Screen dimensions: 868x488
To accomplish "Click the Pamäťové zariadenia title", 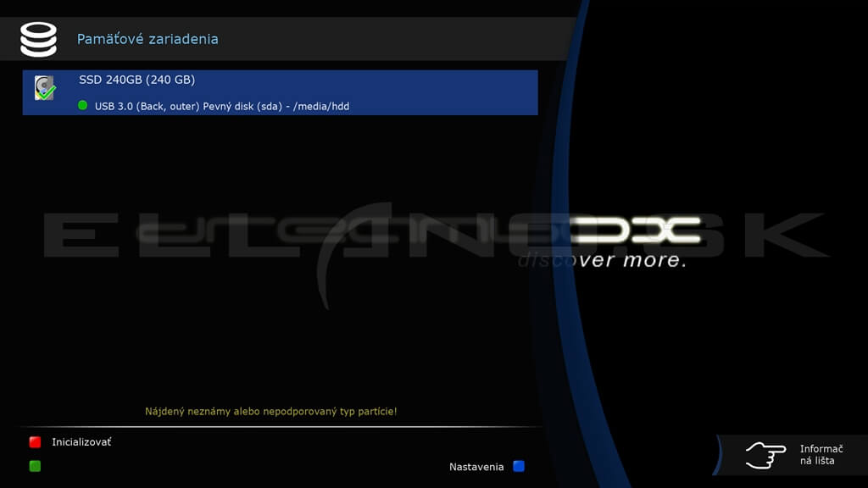I will click(147, 39).
